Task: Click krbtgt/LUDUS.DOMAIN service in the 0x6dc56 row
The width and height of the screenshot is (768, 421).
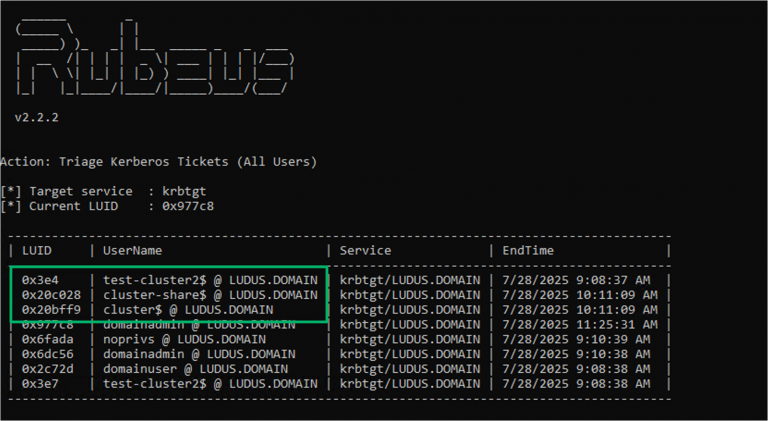Action: tap(410, 354)
